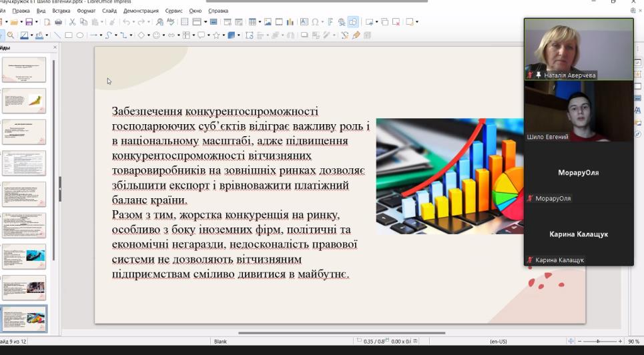Select the smiley symbol shapes tool
Screen dimensions: 644x355
pos(156,35)
